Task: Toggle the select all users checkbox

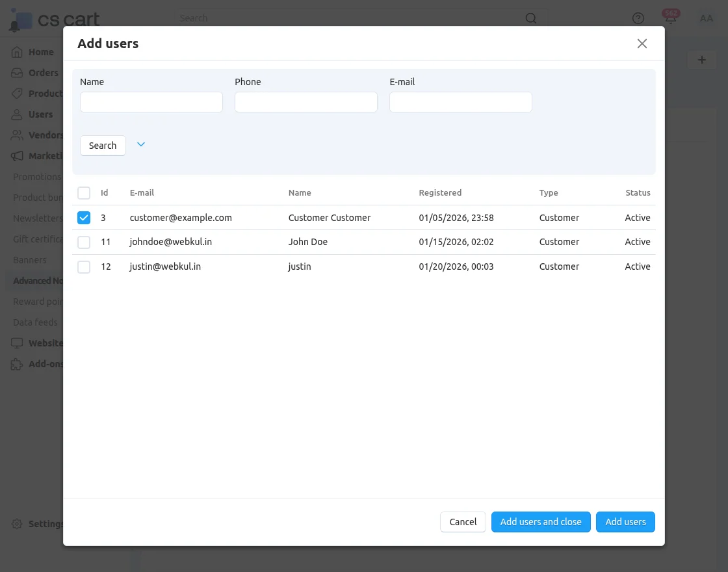Action: click(x=84, y=193)
